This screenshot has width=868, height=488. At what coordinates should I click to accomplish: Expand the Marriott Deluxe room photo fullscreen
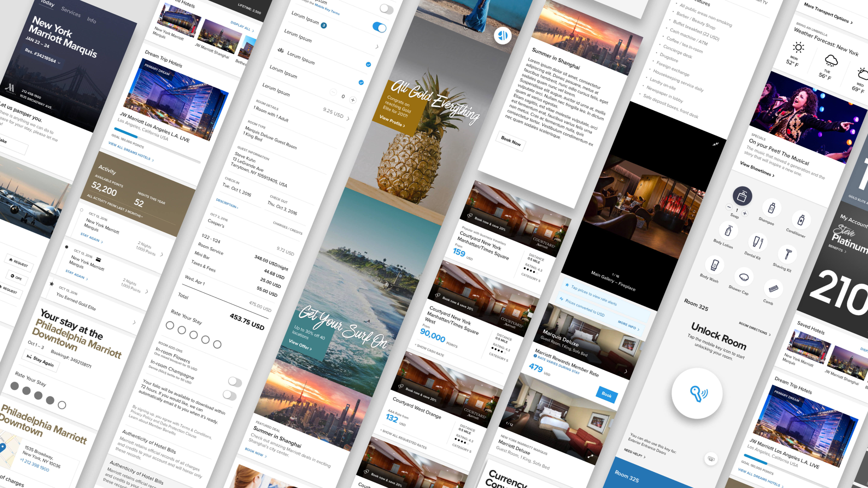click(x=590, y=456)
